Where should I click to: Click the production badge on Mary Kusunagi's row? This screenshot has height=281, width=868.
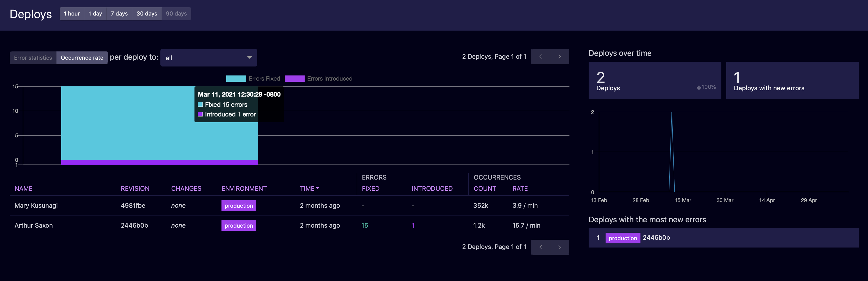coord(239,206)
